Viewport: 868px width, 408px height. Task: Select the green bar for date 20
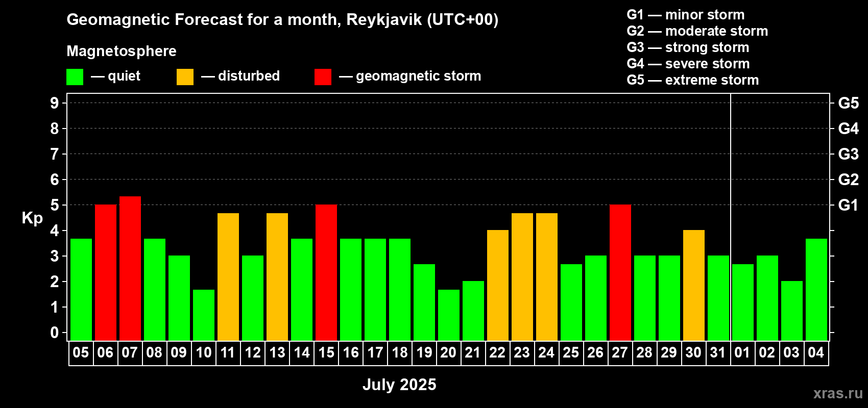point(449,315)
